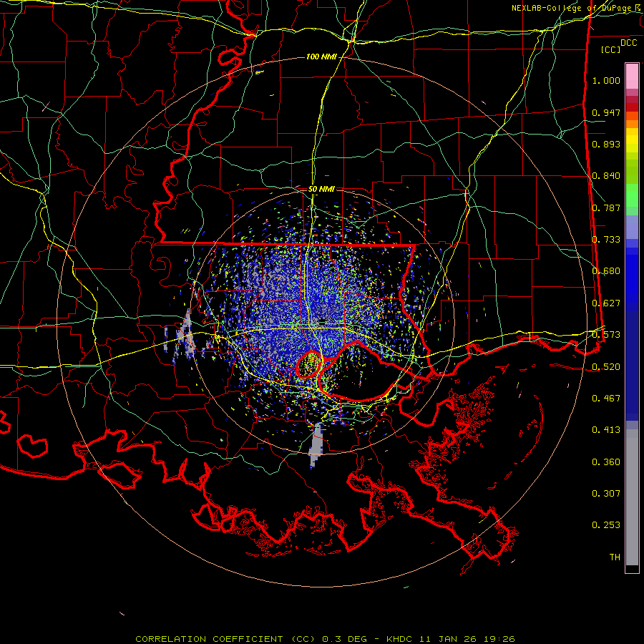Screen dimensions: 644x644
Task: Click the '[CC]' legend unit label
Action: (611, 49)
